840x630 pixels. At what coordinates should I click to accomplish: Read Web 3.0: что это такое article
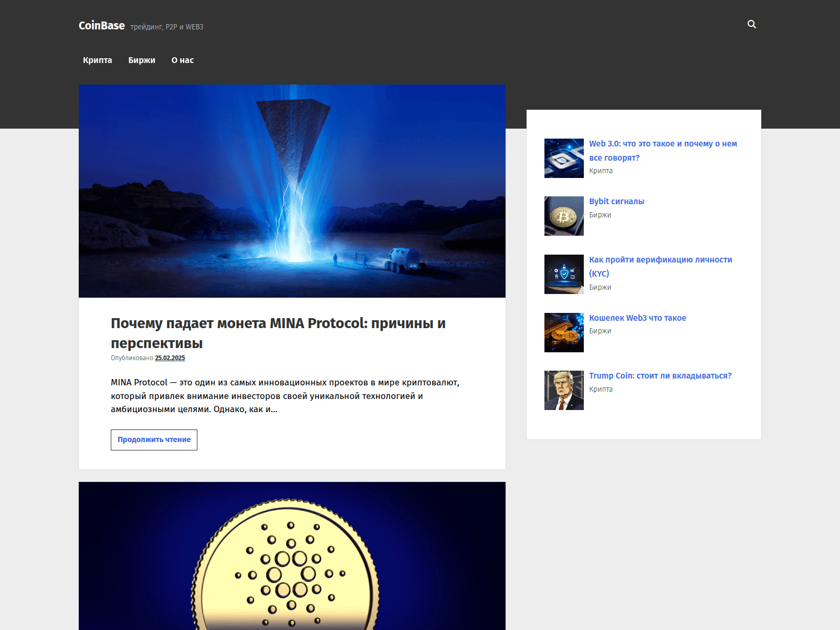[x=663, y=151]
